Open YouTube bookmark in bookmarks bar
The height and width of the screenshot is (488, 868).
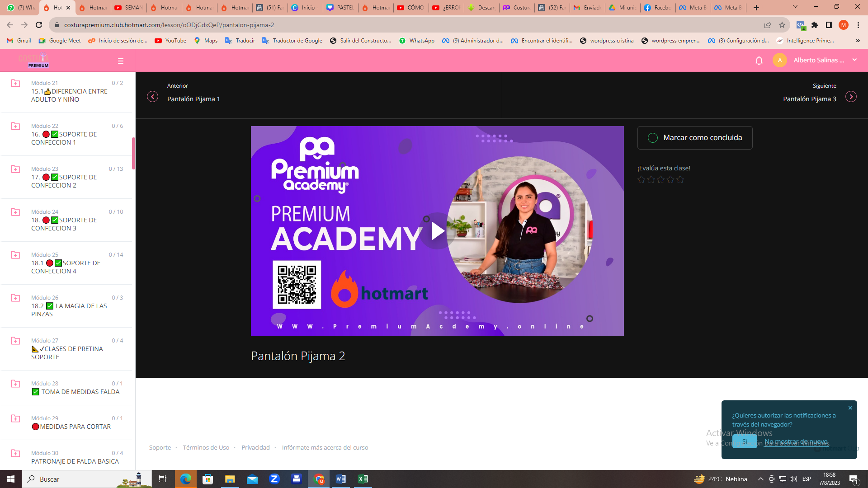coord(170,41)
